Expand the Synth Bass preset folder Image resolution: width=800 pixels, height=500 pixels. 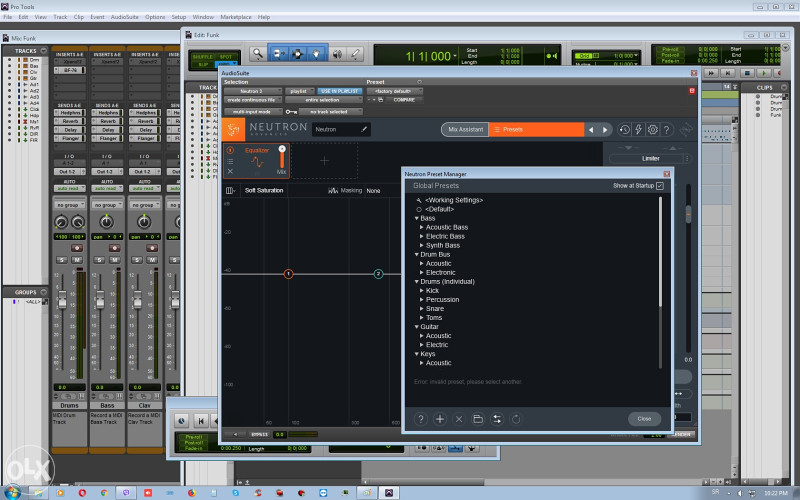[x=422, y=245]
